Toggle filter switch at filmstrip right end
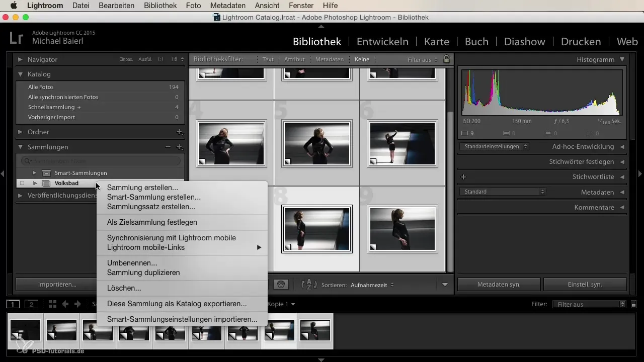 634,304
